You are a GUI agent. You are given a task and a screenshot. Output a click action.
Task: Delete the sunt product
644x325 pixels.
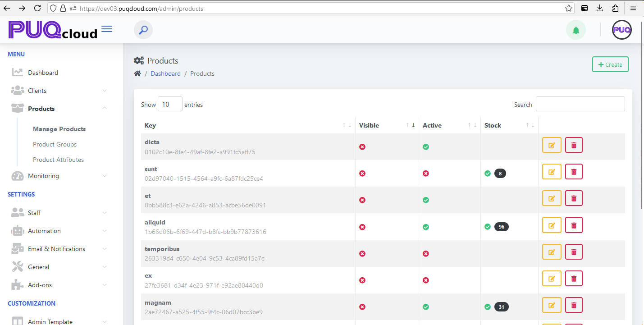[574, 172]
